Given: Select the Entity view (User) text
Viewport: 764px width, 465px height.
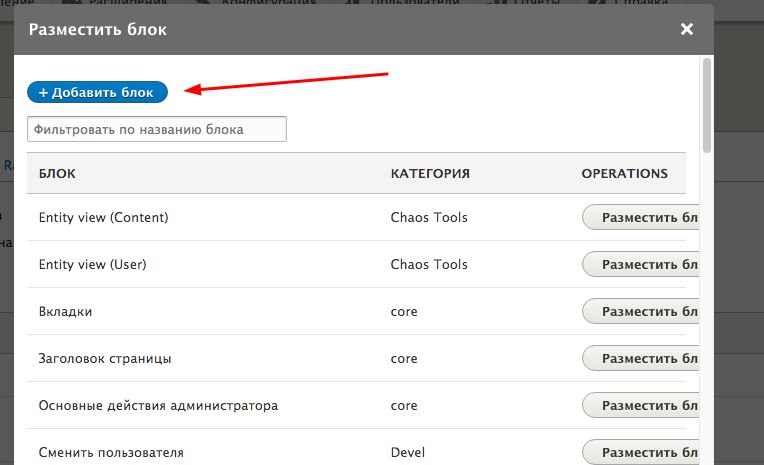Looking at the screenshot, I should pos(93,264).
